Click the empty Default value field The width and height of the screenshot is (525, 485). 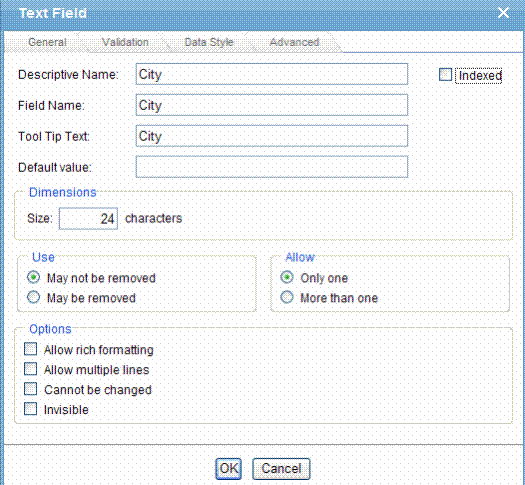click(272, 167)
